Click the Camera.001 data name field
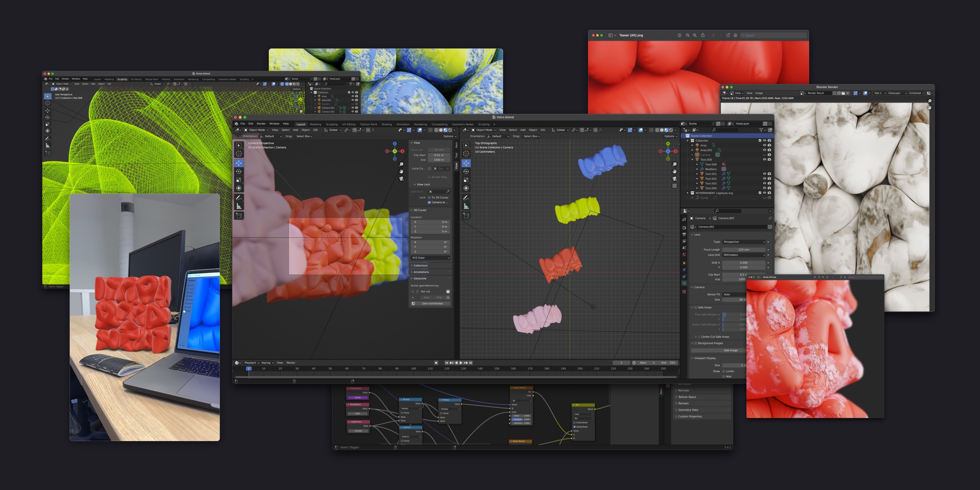This screenshot has height=490, width=980. pyautogui.click(x=731, y=227)
